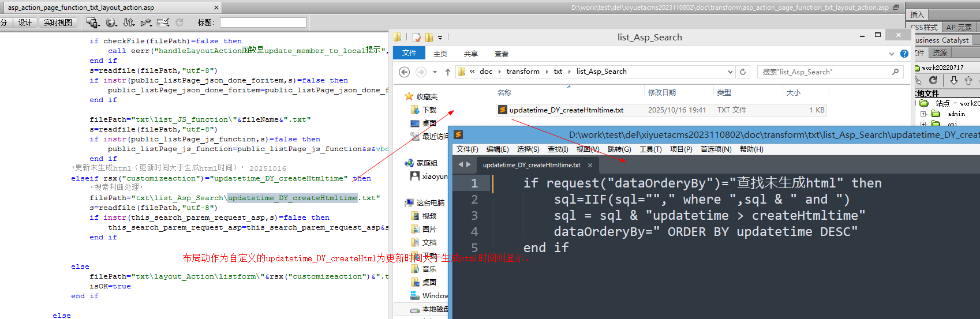Select the updatetime_DY_createHtmltime.txt file in the list
Viewport: 980px width, 319px height.
tap(566, 110)
